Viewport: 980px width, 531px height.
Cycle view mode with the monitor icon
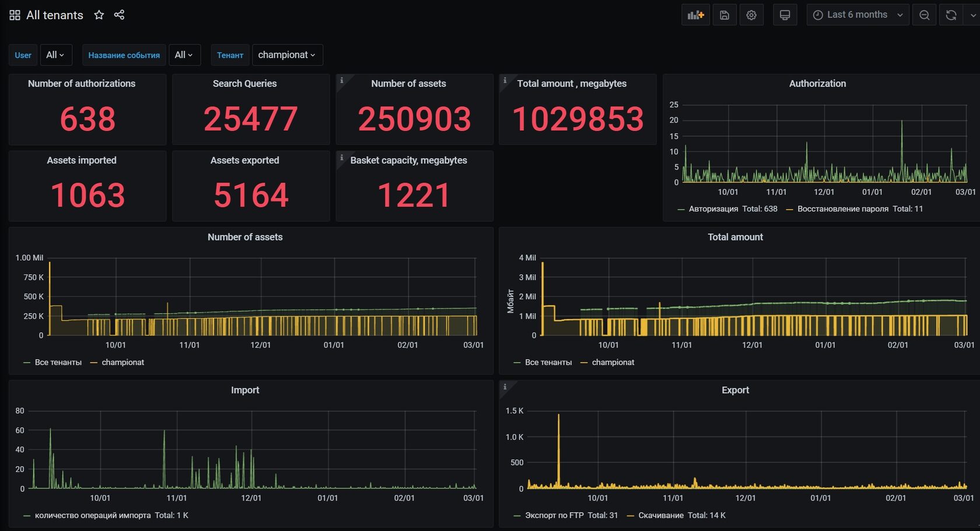(x=785, y=15)
